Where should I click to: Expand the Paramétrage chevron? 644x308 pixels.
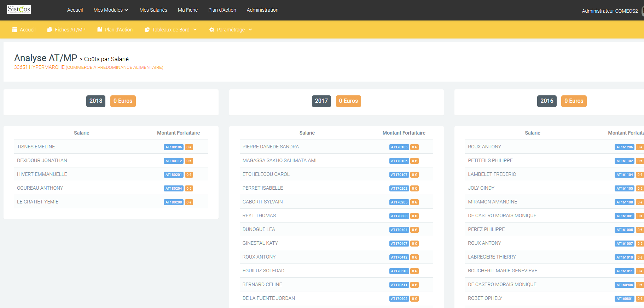(250, 30)
